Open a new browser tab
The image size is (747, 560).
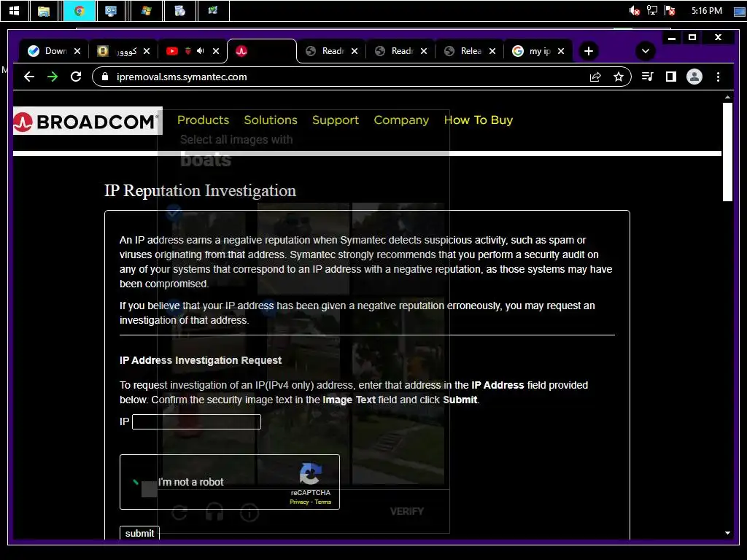[x=589, y=51]
